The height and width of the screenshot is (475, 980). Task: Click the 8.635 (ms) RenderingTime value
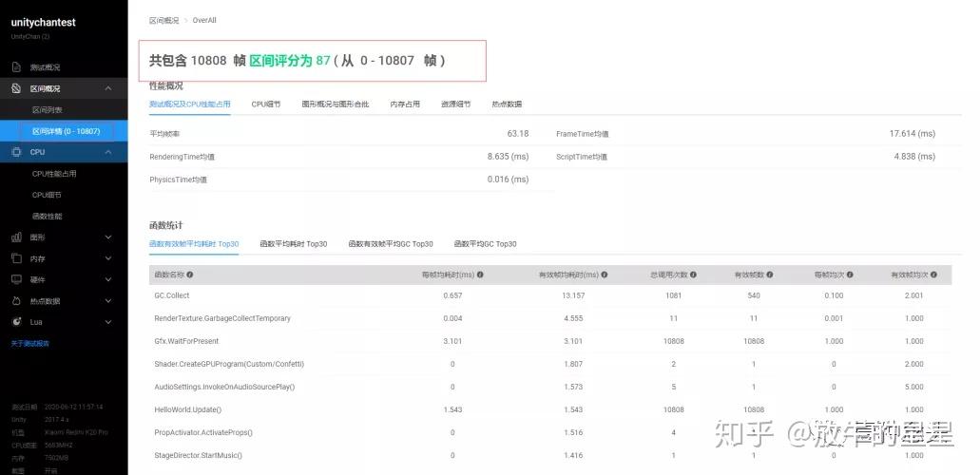pyautogui.click(x=509, y=156)
